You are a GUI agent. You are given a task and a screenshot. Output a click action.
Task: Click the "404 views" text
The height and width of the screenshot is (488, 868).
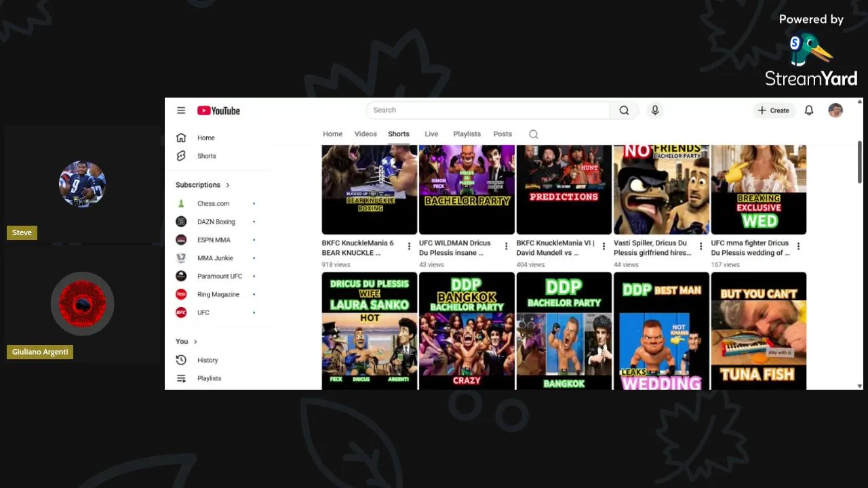pos(530,264)
